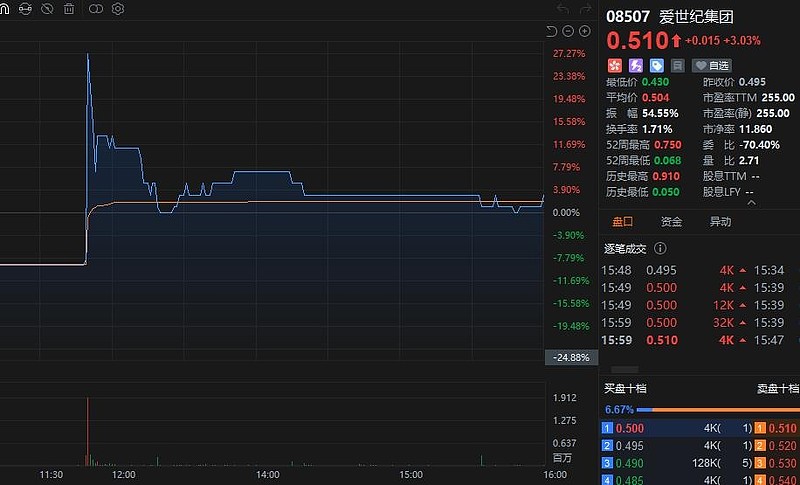Switch to the 异动 tab
Screen dimensions: 800x485
click(720, 222)
